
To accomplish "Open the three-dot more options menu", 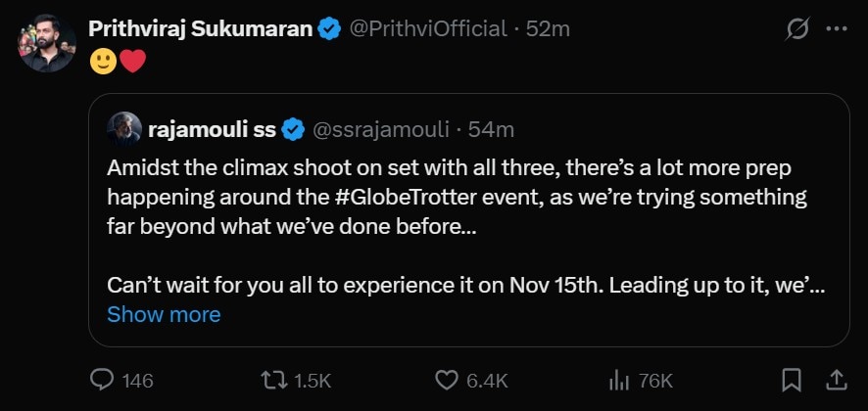I will (x=836, y=29).
